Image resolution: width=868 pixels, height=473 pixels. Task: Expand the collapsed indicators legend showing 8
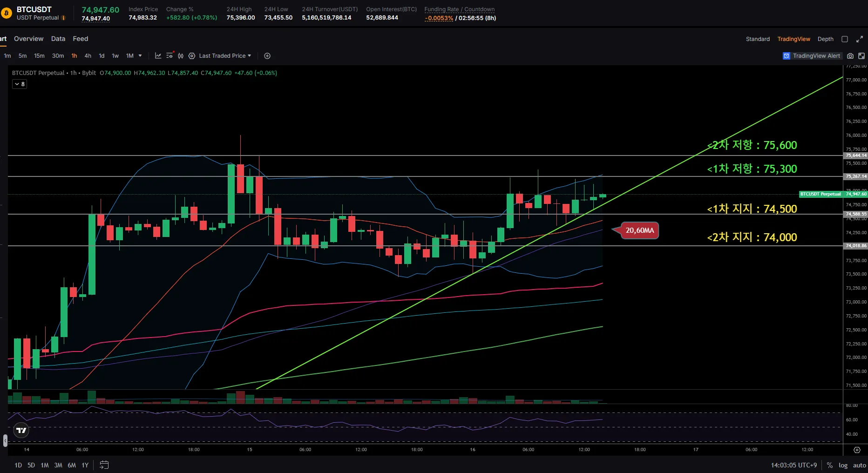[x=20, y=84]
